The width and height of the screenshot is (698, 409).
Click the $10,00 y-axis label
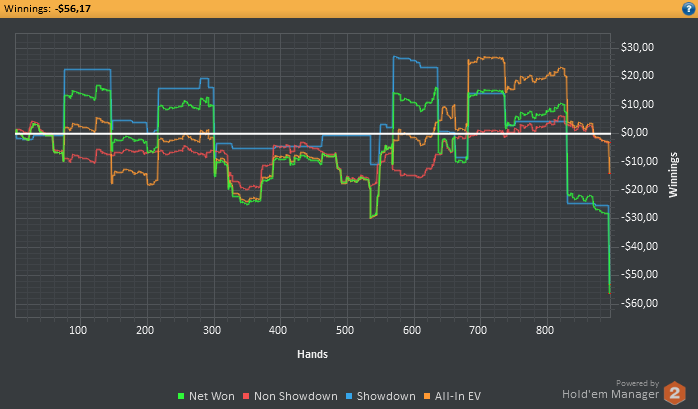click(637, 104)
